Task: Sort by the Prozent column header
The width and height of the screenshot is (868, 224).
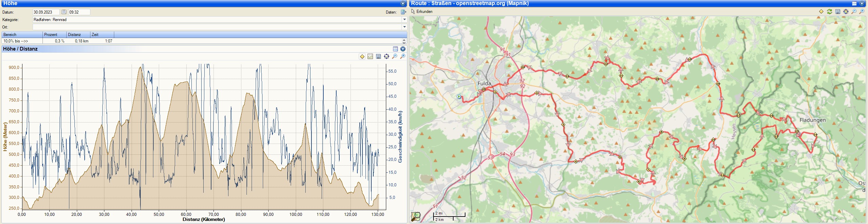Action: (x=51, y=35)
